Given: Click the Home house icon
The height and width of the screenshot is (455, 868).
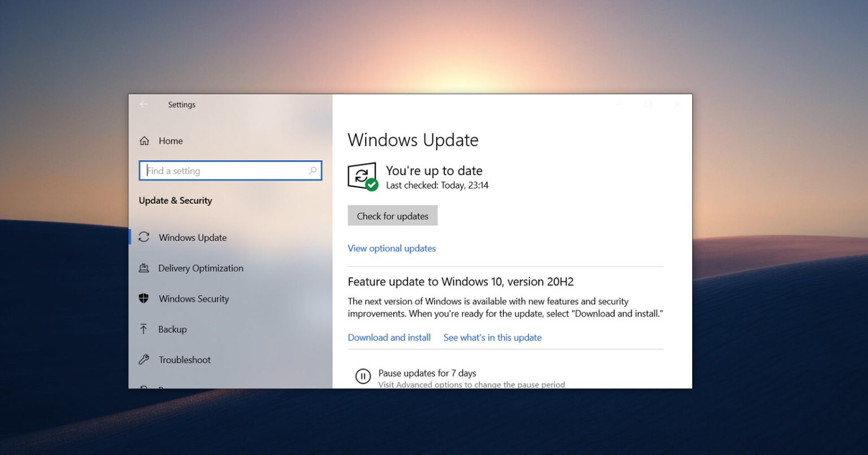Looking at the screenshot, I should [x=145, y=141].
